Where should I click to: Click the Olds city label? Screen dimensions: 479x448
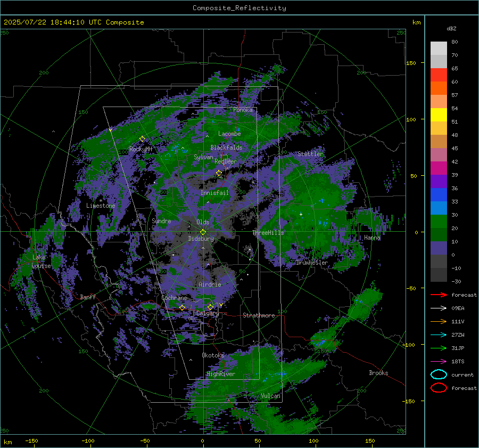pos(203,222)
